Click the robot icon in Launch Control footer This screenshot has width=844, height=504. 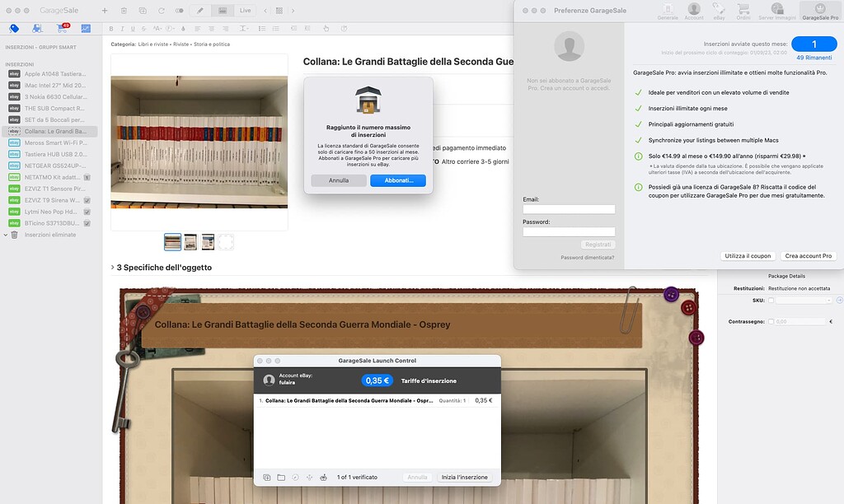coord(323,477)
